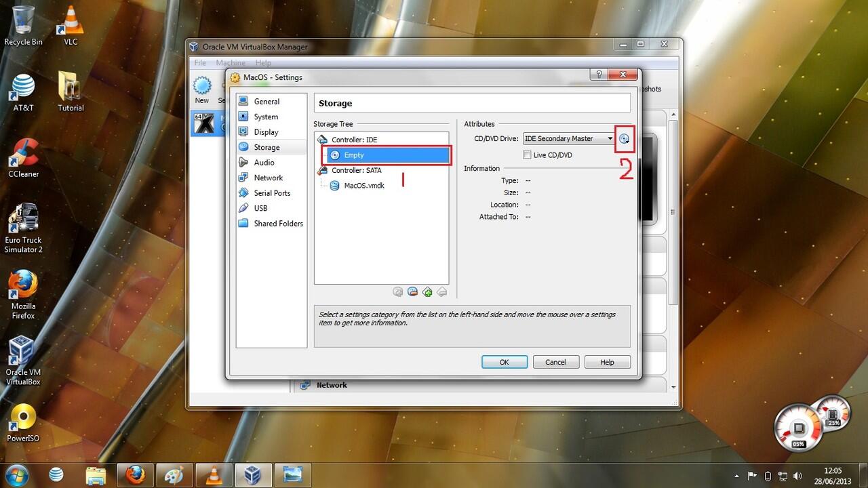Open Windows Explorer from the taskbar

tap(96, 474)
